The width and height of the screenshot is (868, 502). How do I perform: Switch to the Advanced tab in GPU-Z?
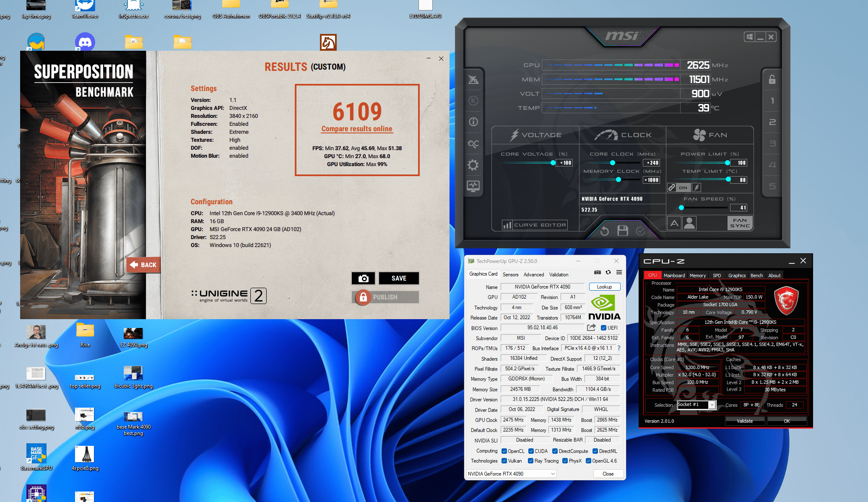coord(534,275)
